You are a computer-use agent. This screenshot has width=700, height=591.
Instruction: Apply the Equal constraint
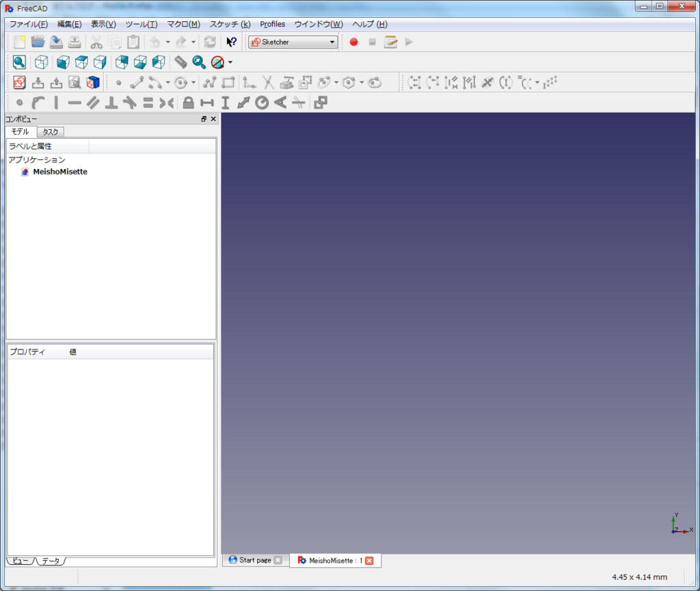pyautogui.click(x=148, y=103)
